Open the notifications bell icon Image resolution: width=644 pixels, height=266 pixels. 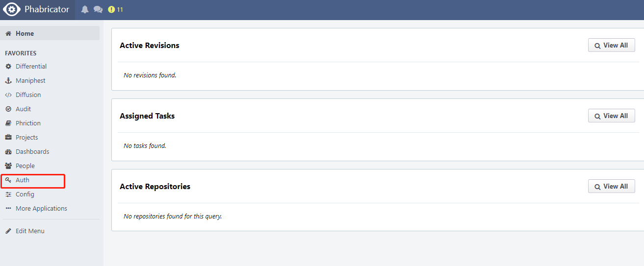85,9
